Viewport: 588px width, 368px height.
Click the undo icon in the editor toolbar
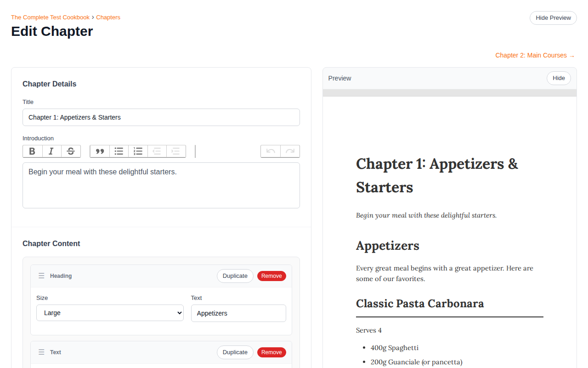[x=271, y=151]
